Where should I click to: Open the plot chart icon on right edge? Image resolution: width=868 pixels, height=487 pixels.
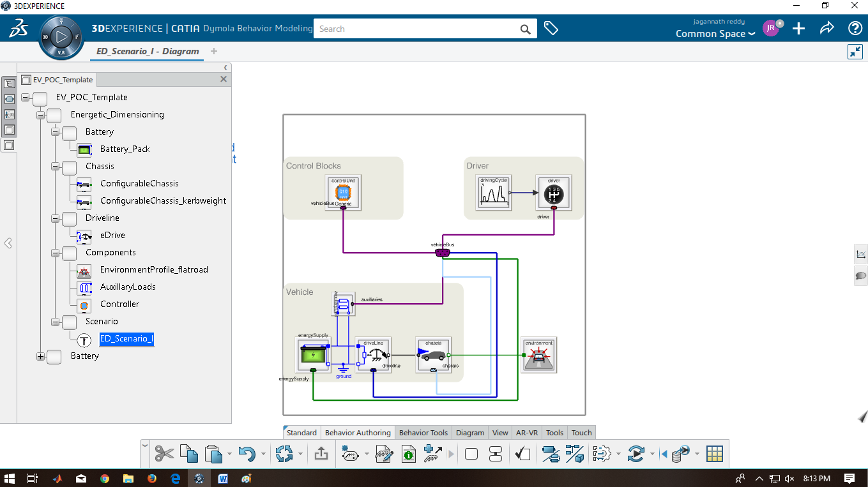coord(861,254)
